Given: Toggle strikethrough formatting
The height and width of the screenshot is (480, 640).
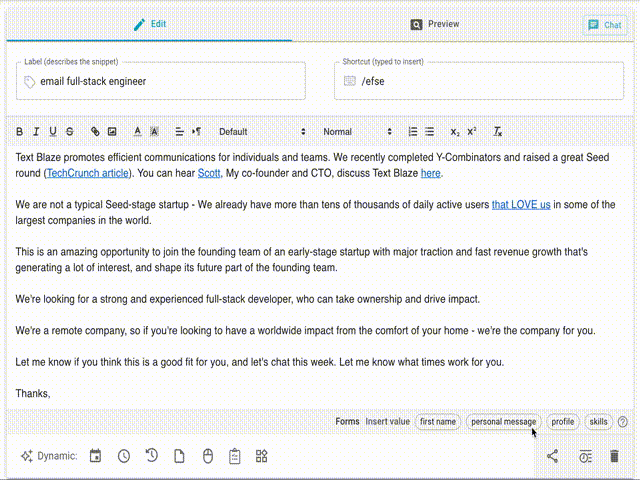Looking at the screenshot, I should coord(70,131).
